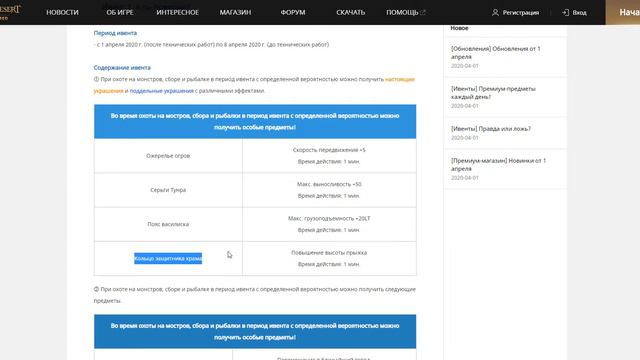Click the gold Начать button
Viewport: 640px width, 360px height.
pos(623,12)
